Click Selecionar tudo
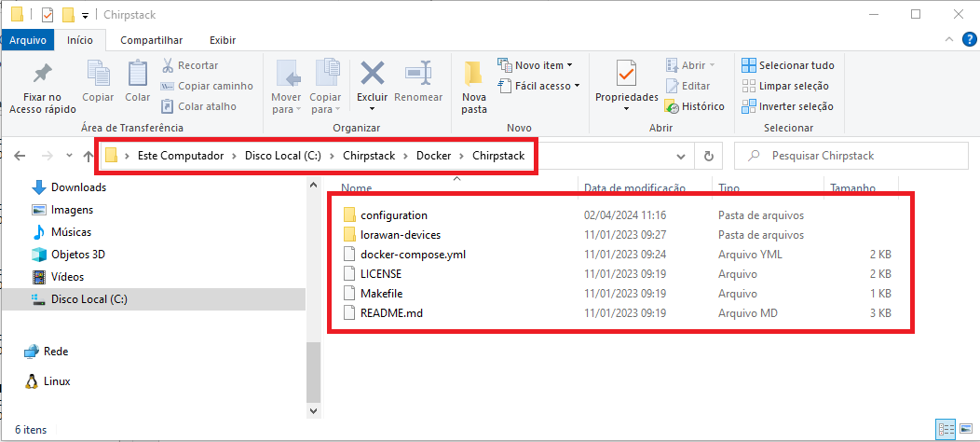The width and height of the screenshot is (980, 442). 787,65
